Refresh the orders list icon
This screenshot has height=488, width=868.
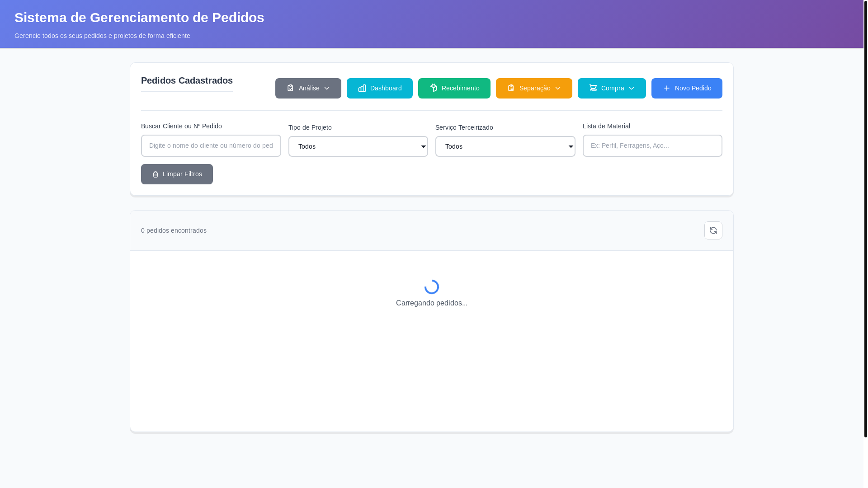(x=713, y=230)
